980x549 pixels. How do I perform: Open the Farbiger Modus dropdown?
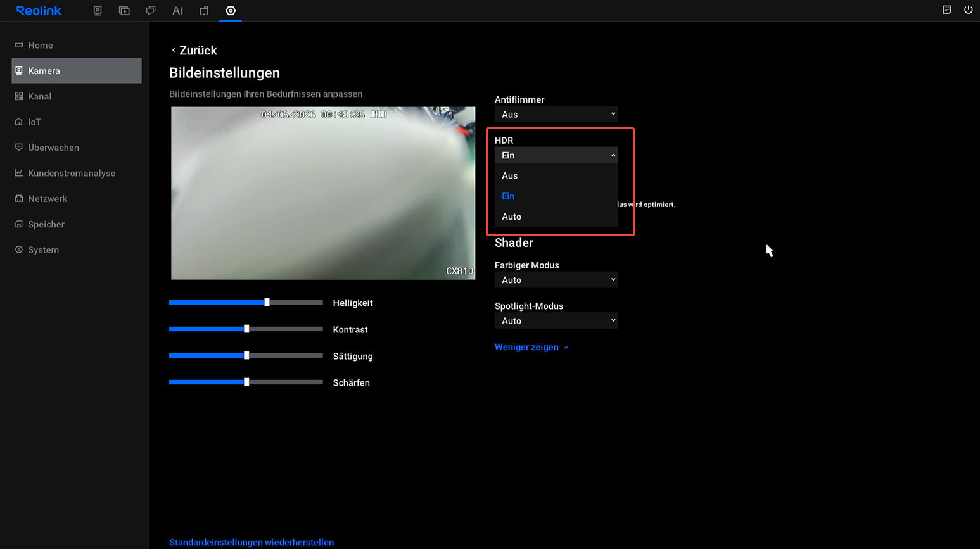556,280
